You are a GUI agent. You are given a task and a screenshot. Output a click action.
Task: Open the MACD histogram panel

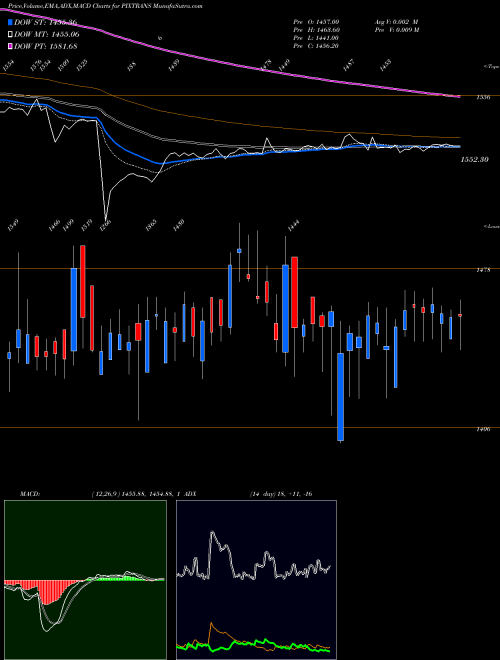(x=85, y=580)
